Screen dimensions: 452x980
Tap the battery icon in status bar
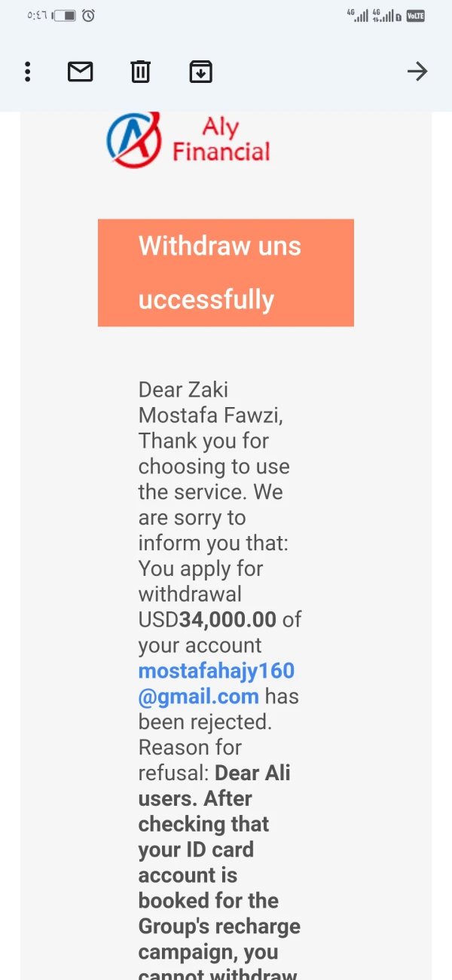click(x=66, y=15)
